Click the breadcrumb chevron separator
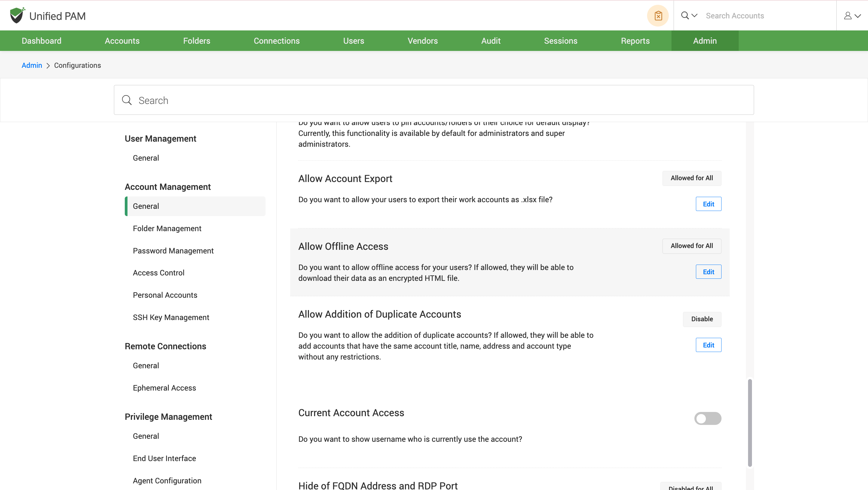 pos(48,66)
